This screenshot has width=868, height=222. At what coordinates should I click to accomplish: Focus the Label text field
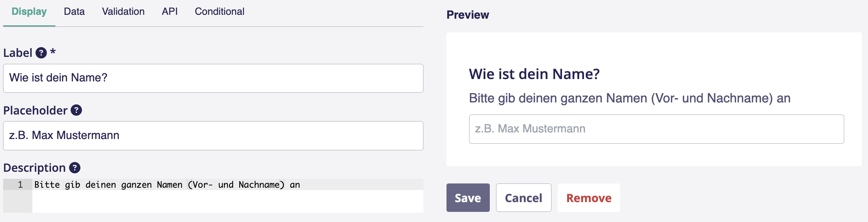click(213, 78)
